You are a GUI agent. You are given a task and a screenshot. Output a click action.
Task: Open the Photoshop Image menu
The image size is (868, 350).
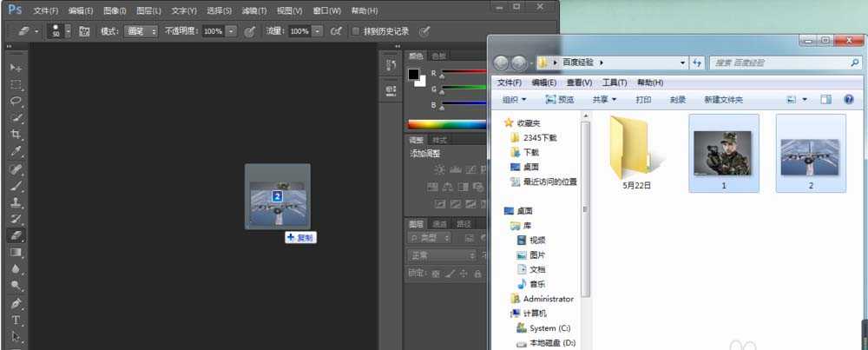click(115, 10)
